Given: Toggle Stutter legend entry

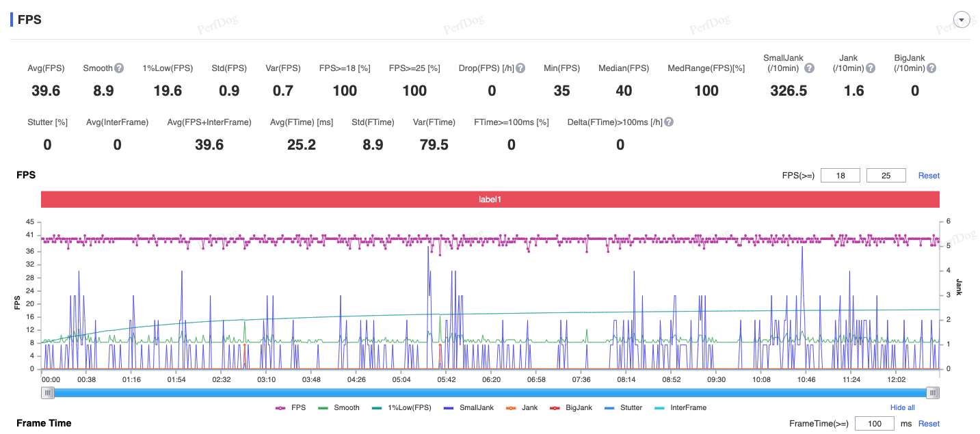Looking at the screenshot, I should pos(624,408).
